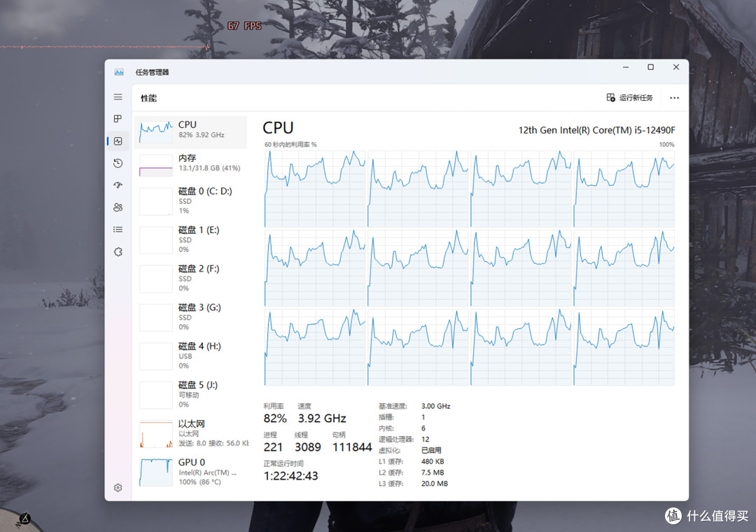
Task: Click the 3.92 GHz speed value
Action: click(322, 418)
